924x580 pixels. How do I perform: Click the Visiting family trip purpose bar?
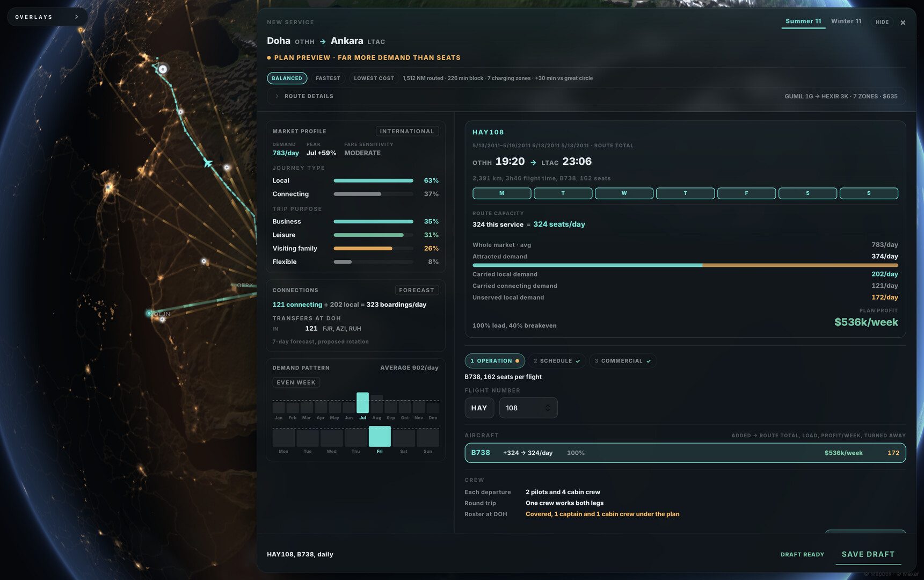coord(374,248)
